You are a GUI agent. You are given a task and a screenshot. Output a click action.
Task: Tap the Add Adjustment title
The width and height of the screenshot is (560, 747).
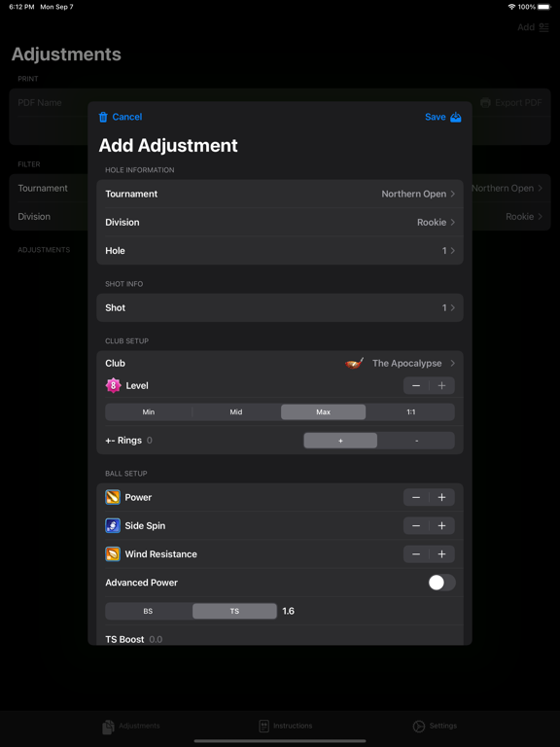pyautogui.click(x=168, y=145)
